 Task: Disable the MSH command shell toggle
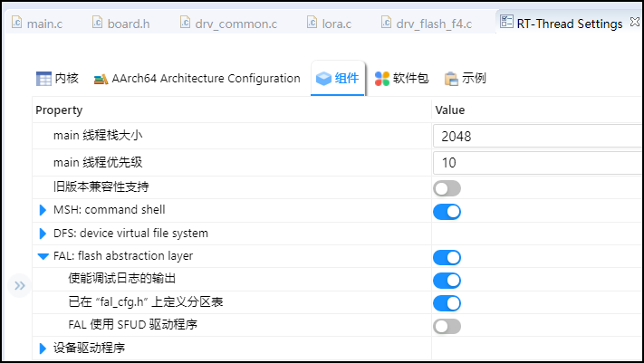[x=447, y=212]
